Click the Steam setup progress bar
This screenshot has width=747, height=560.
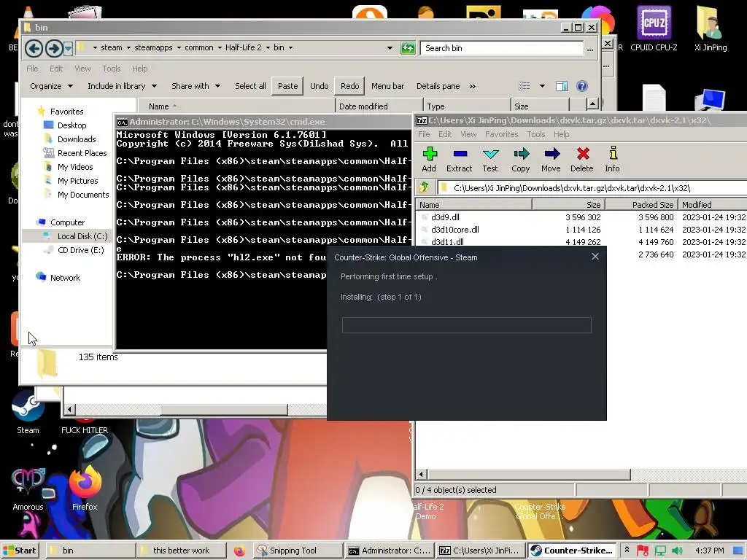(466, 324)
